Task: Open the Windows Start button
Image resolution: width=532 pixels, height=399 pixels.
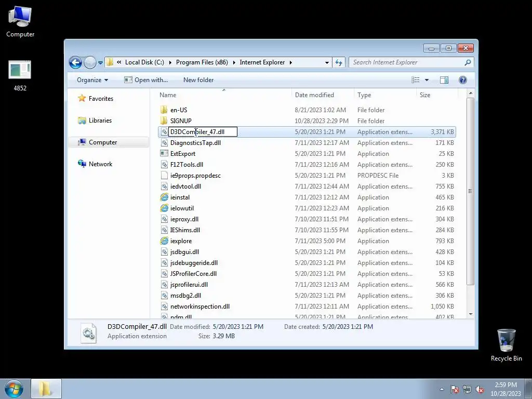Action: point(14,389)
